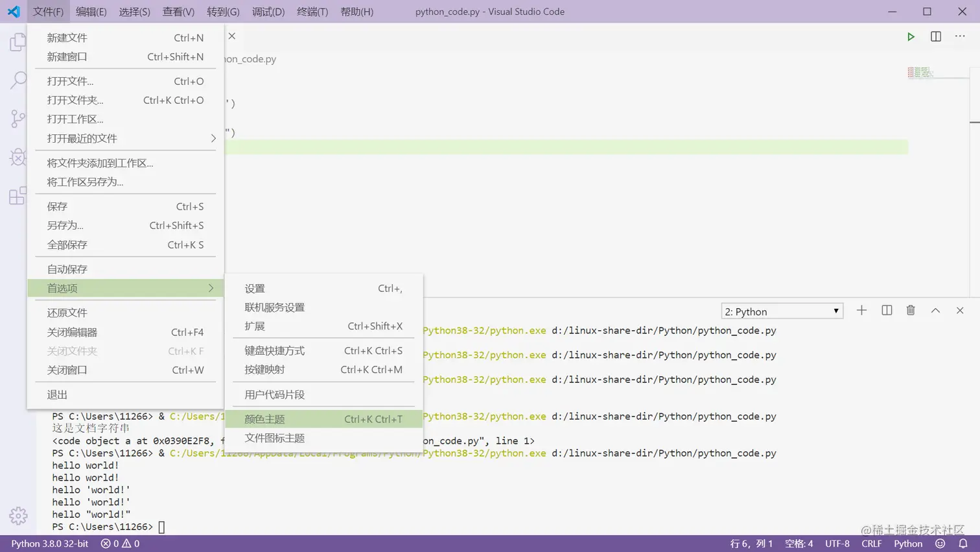The width and height of the screenshot is (980, 552).
Task: Click 全部保存 menu item
Action: [126, 245]
